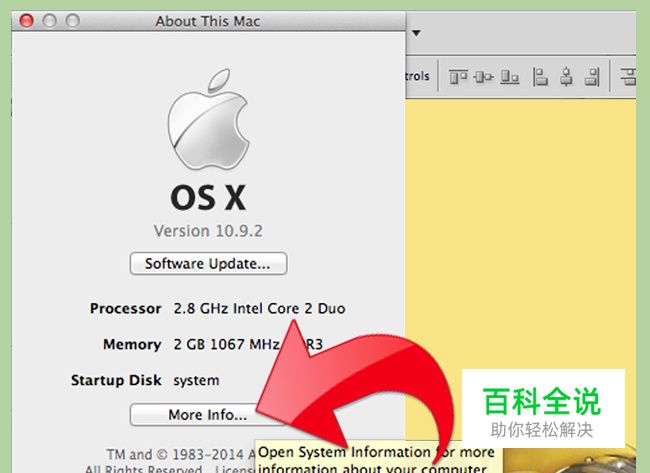Zoom the About This Mac window
This screenshot has width=650, height=473.
pyautogui.click(x=73, y=20)
